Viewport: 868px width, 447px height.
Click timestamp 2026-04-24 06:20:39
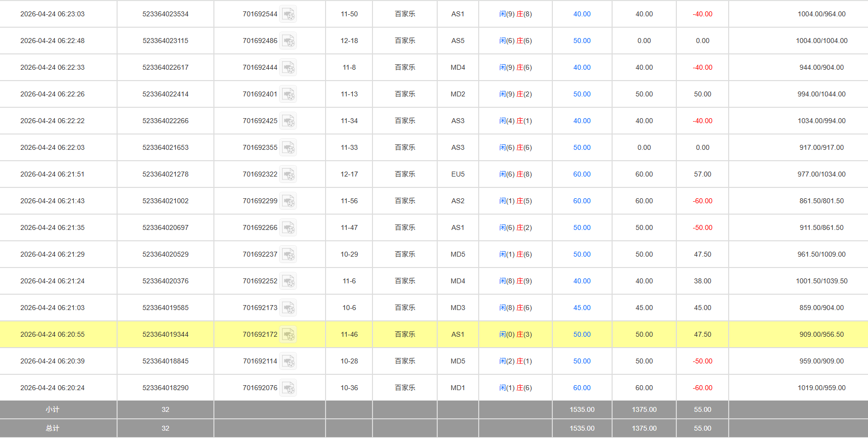point(52,361)
